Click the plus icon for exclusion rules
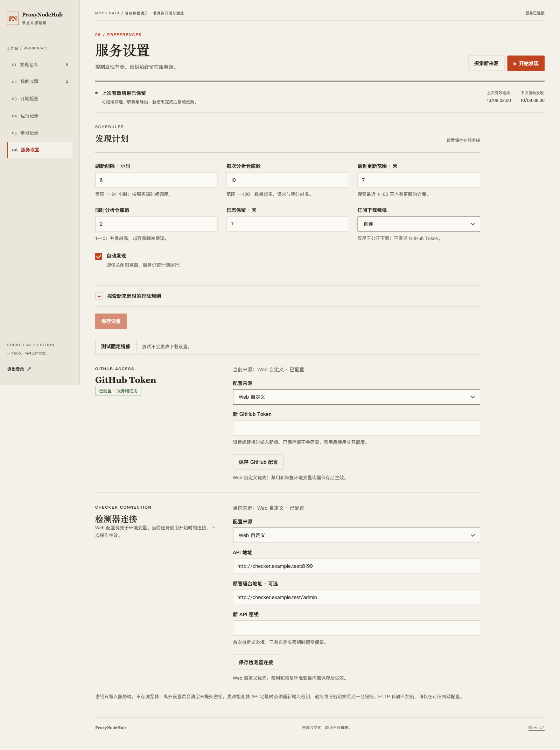The width and height of the screenshot is (560, 750). click(x=99, y=296)
